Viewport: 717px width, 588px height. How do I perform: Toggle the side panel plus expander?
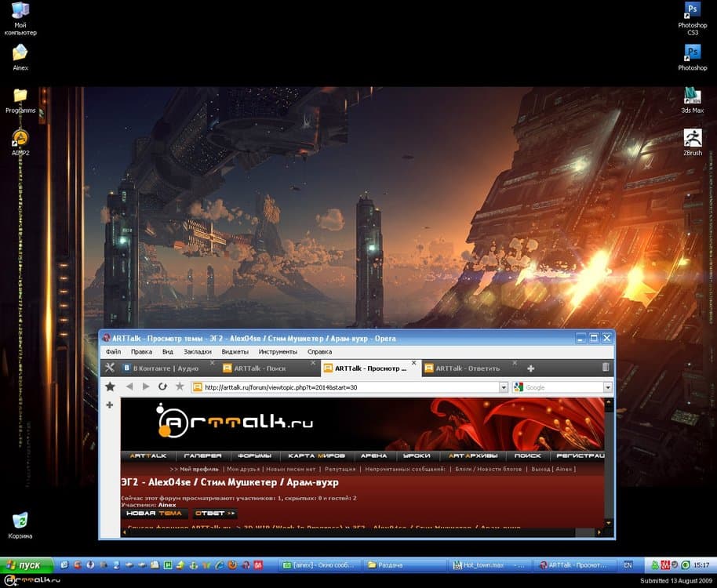[110, 405]
